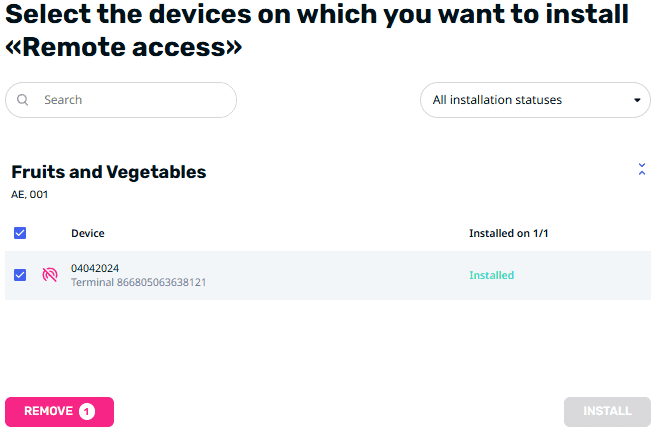Open the All installation statuses dropdown
Viewport: 655px width, 431px height.
click(x=534, y=100)
